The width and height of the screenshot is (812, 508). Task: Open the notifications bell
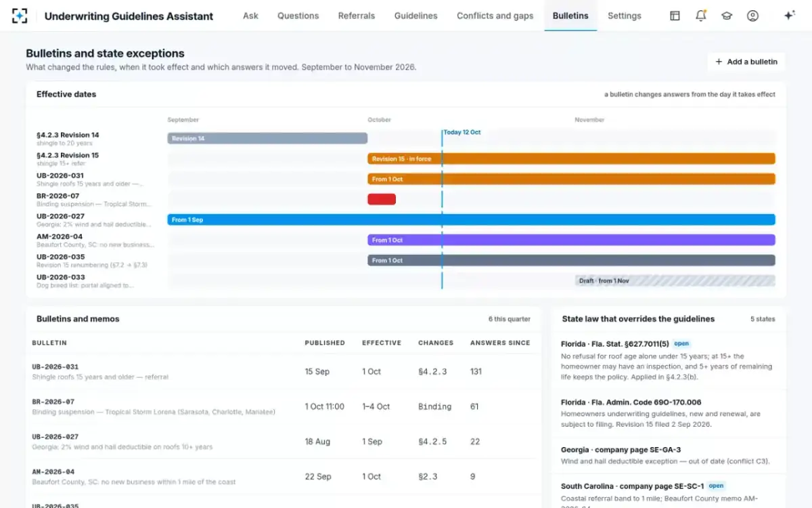coord(701,16)
